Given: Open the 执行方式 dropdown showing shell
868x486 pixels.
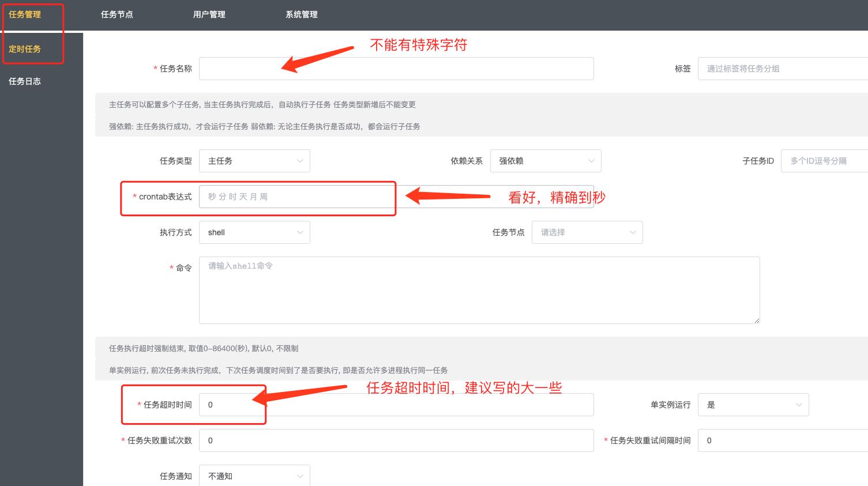Looking at the screenshot, I should [254, 232].
